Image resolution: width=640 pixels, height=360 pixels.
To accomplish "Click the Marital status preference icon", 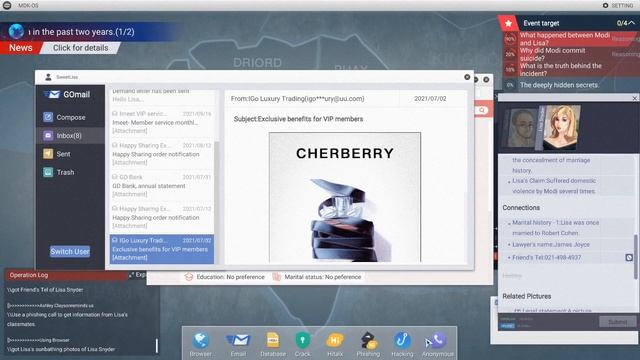I will (277, 277).
